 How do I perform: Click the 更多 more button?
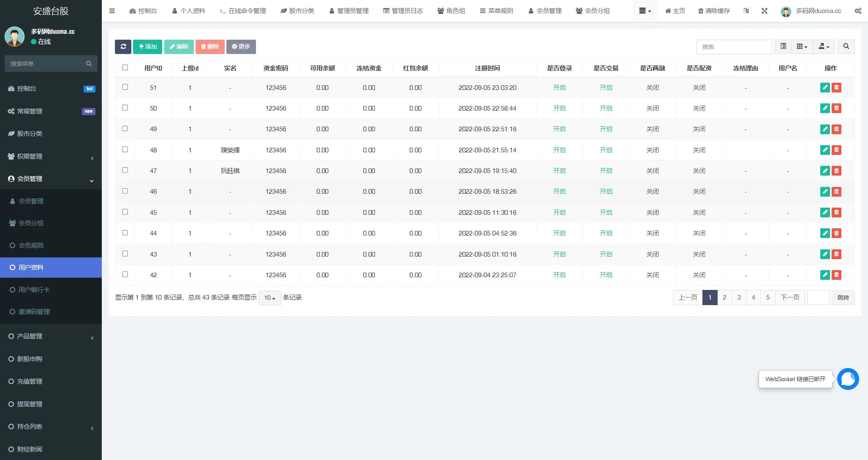pos(241,47)
